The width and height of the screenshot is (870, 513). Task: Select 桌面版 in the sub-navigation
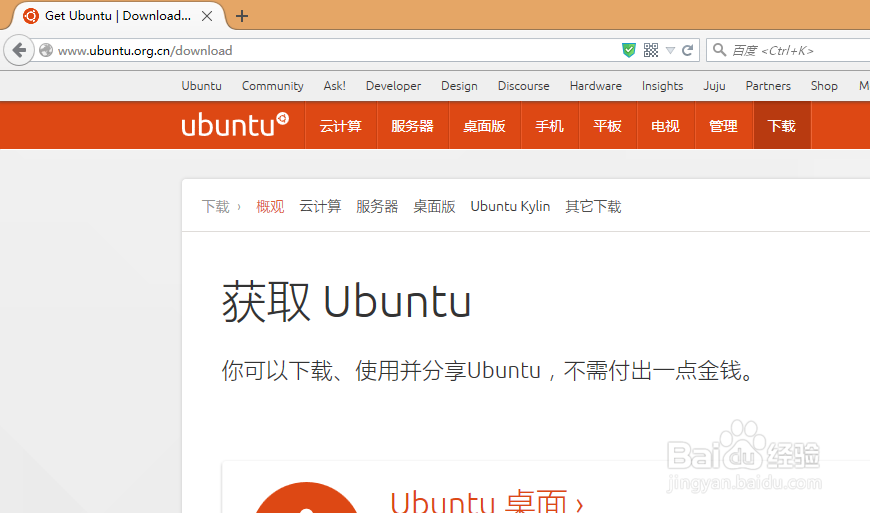pos(434,206)
